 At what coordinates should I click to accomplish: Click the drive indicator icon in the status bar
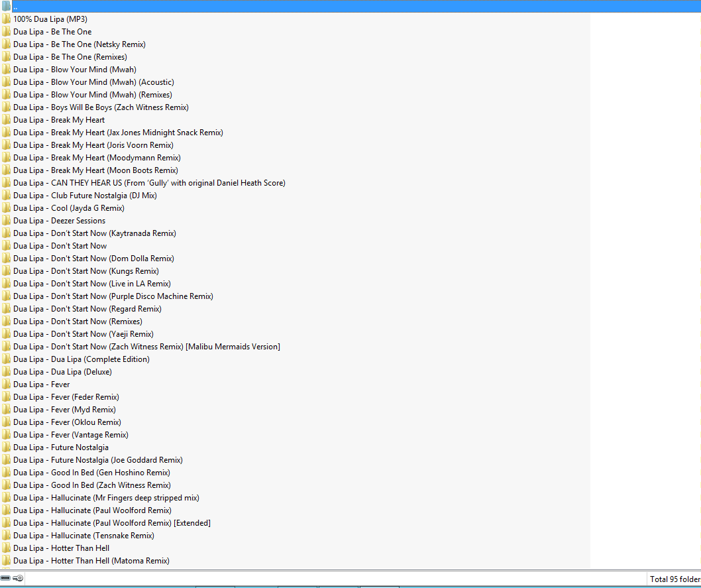pyautogui.click(x=5, y=578)
